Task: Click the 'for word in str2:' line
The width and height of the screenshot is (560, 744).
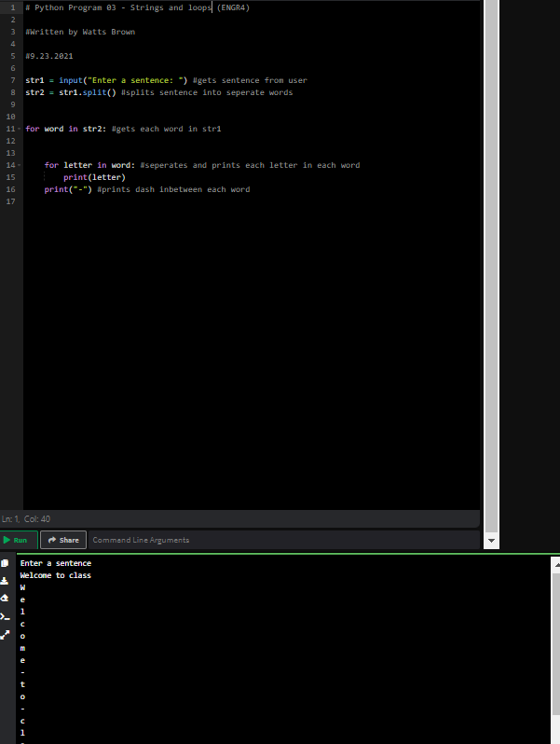Action: pyautogui.click(x=123, y=129)
